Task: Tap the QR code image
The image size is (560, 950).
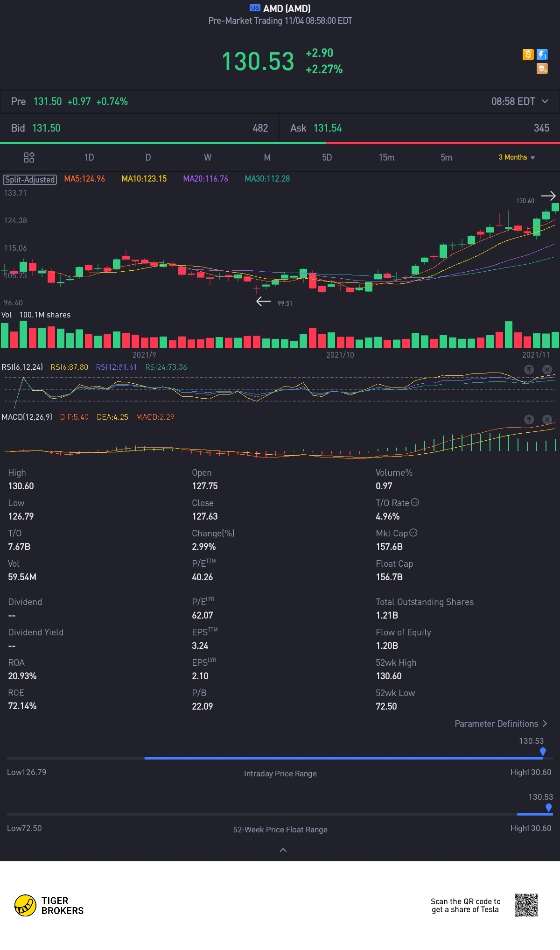Action: (526, 905)
